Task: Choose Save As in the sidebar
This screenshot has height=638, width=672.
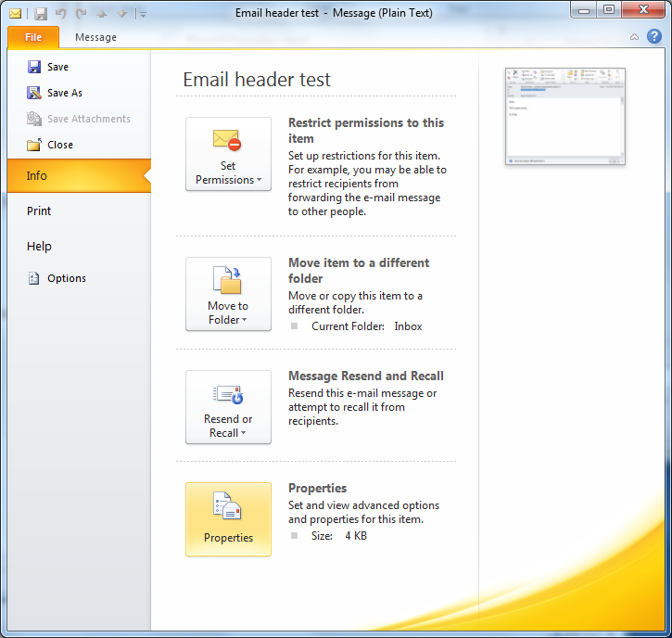Action: 64,93
